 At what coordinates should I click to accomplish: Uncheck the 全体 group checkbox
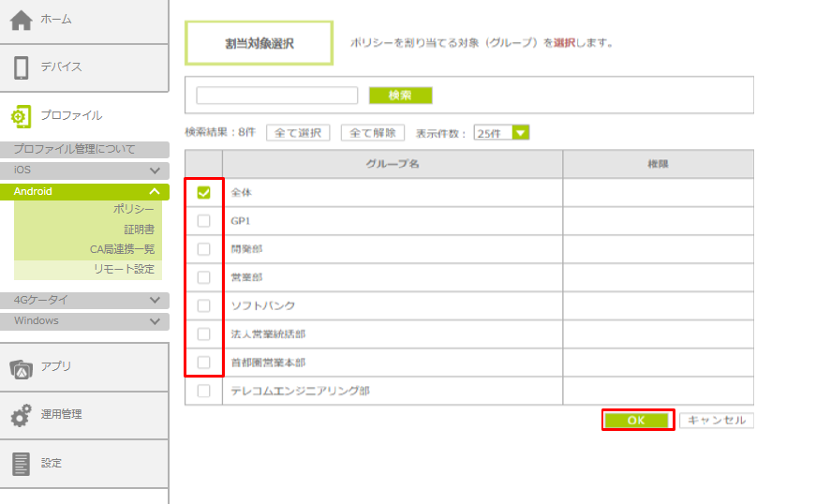[203, 192]
